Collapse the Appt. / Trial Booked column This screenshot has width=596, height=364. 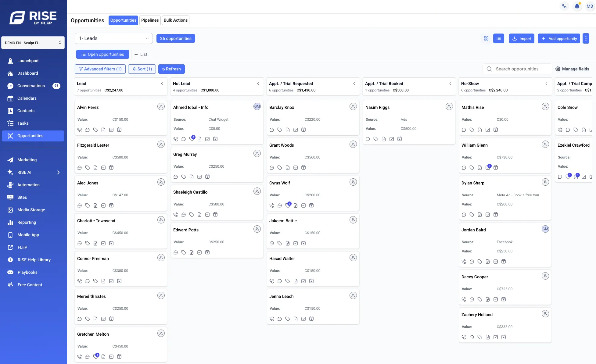[450, 84]
